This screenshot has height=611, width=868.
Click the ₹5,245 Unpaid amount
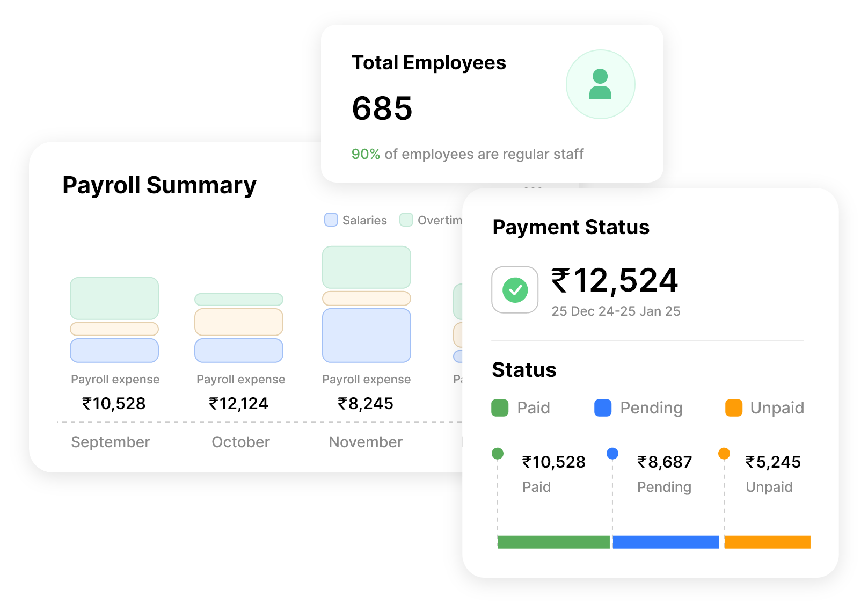point(773,462)
